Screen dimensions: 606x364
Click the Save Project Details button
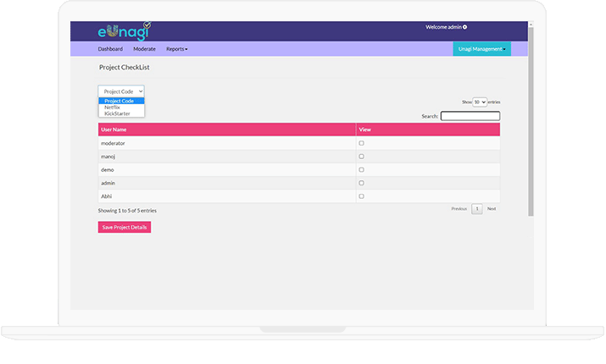coord(125,228)
